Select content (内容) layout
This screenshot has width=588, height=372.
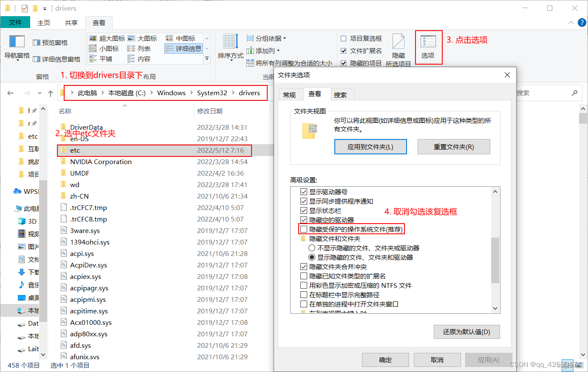tap(139, 59)
